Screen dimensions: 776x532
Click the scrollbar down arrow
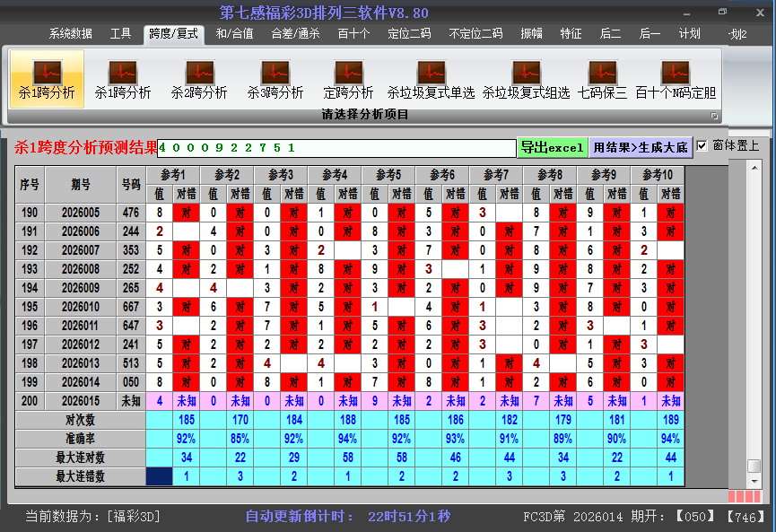pos(754,481)
